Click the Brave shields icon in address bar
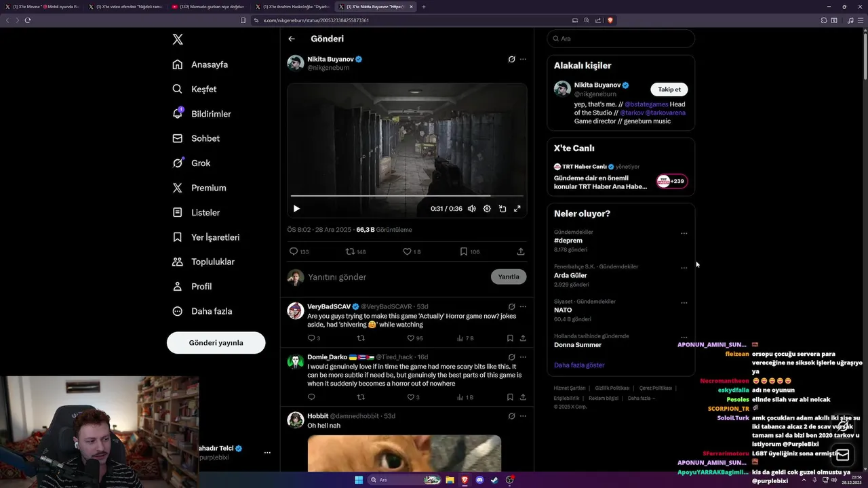The height and width of the screenshot is (488, 868). click(x=610, y=20)
